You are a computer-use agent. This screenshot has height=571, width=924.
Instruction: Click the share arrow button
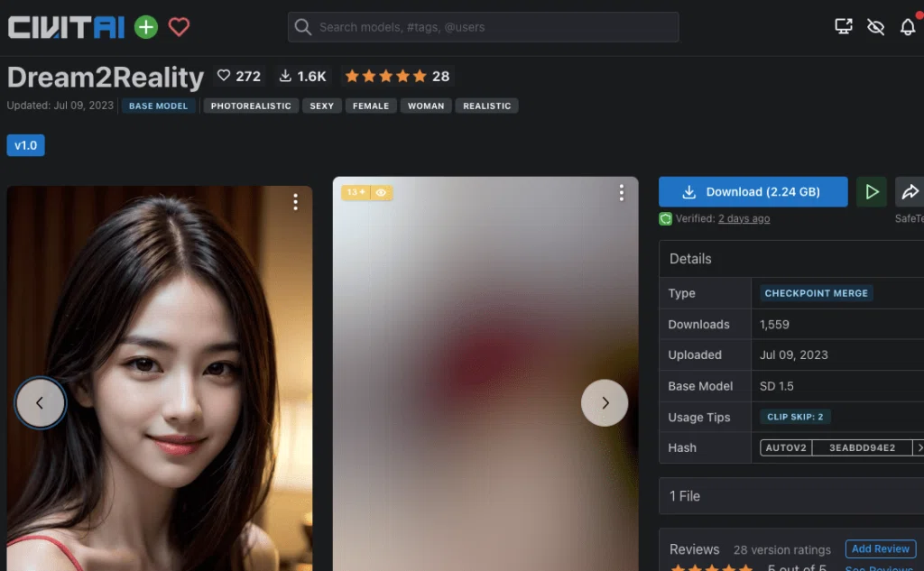click(x=910, y=192)
